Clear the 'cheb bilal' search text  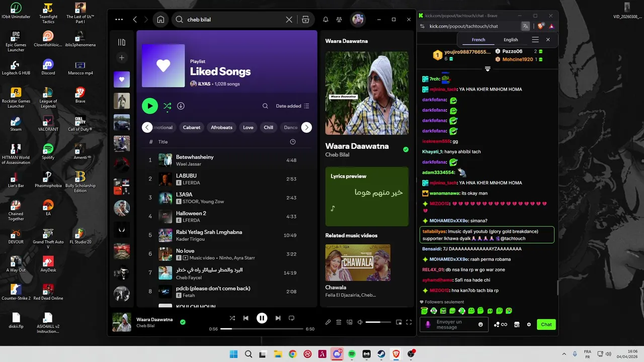click(289, 20)
